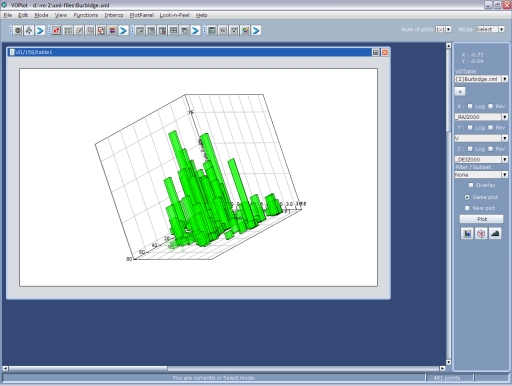Open the PlotPanel menu
The width and height of the screenshot is (512, 386).
[x=141, y=15]
